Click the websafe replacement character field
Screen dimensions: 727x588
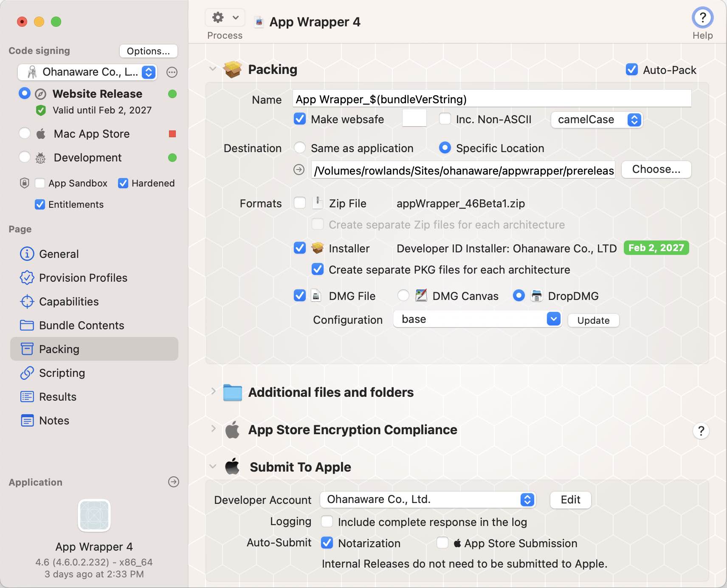[x=414, y=118]
